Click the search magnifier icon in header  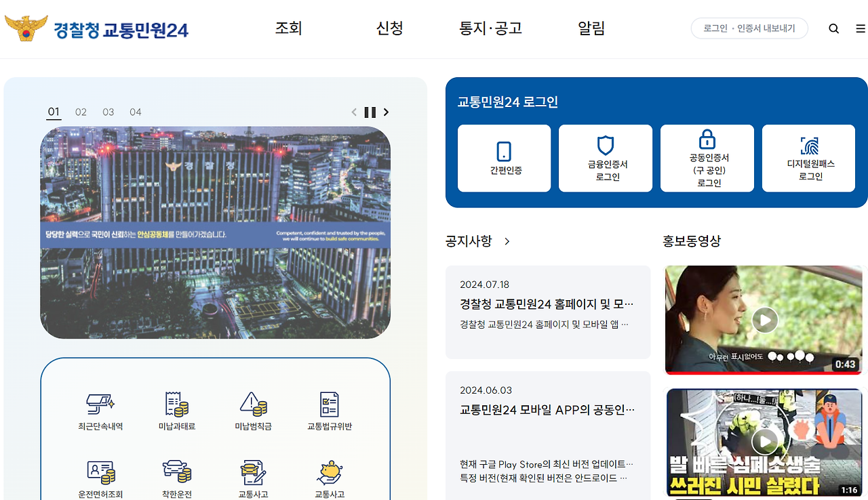[x=834, y=28]
